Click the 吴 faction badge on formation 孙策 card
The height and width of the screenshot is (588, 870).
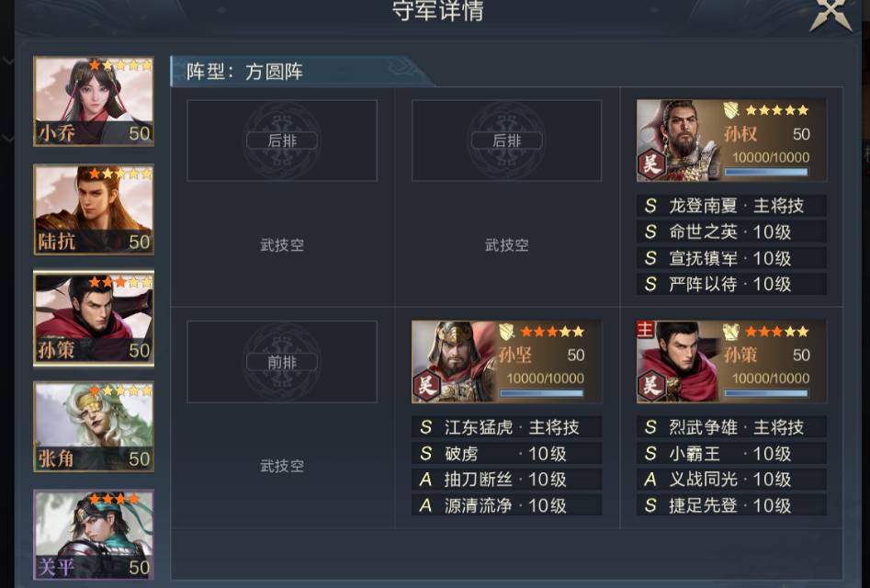coord(651,386)
